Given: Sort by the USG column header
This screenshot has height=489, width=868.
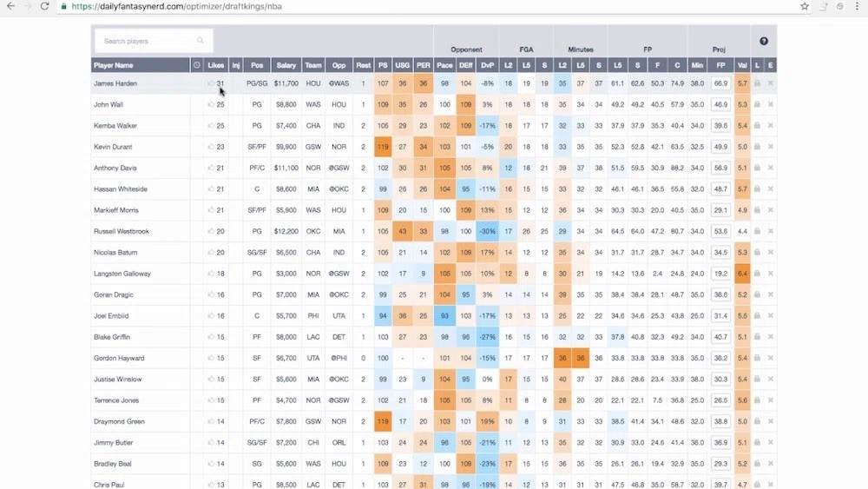Looking at the screenshot, I should click(x=403, y=65).
